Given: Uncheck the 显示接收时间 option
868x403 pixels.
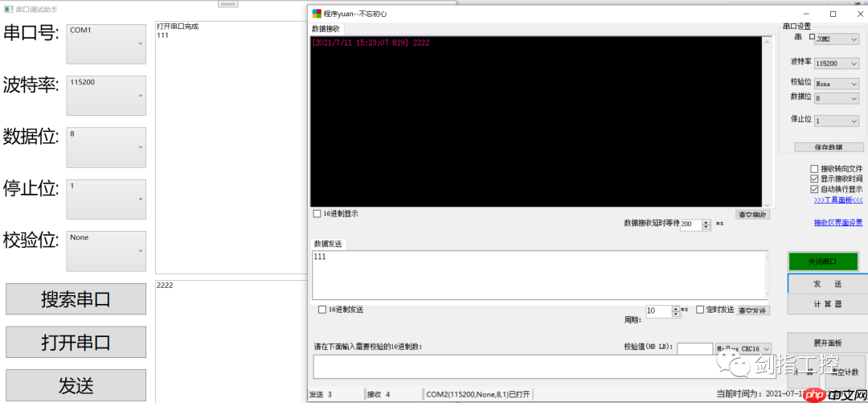Looking at the screenshot, I should 814,179.
